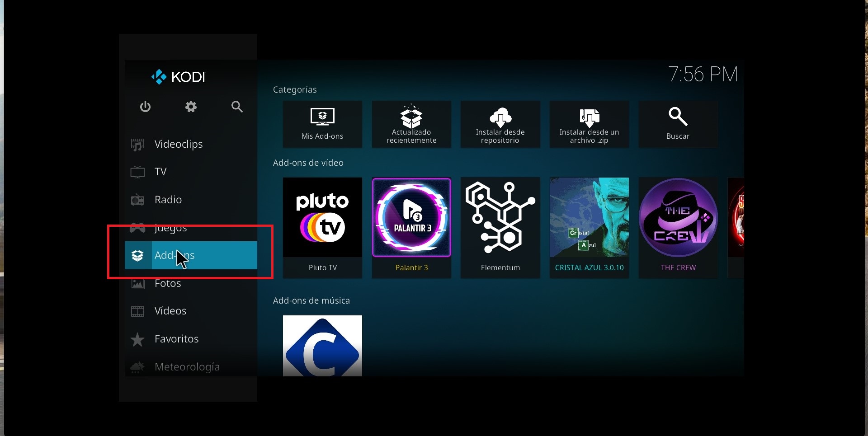
Task: Open the Buscar category tile
Action: pyautogui.click(x=678, y=124)
